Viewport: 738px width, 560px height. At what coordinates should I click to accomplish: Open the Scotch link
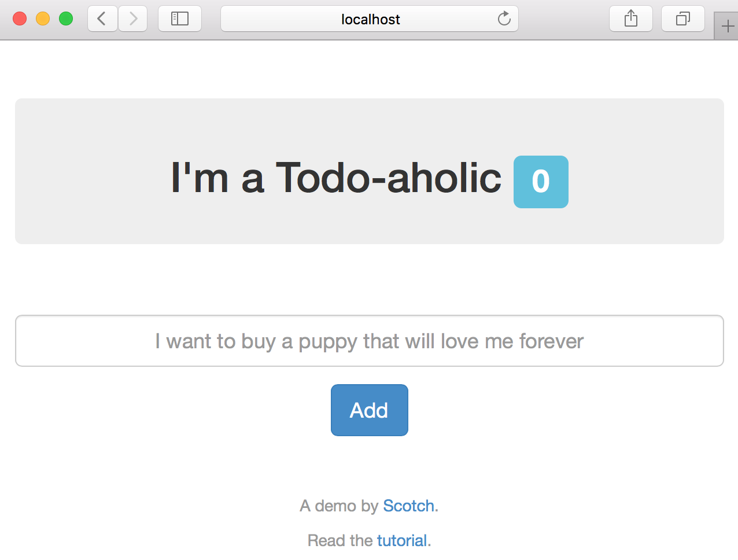pos(408,506)
